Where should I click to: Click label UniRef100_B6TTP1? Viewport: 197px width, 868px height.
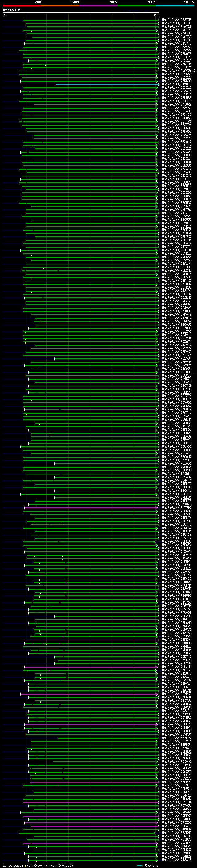177,121
